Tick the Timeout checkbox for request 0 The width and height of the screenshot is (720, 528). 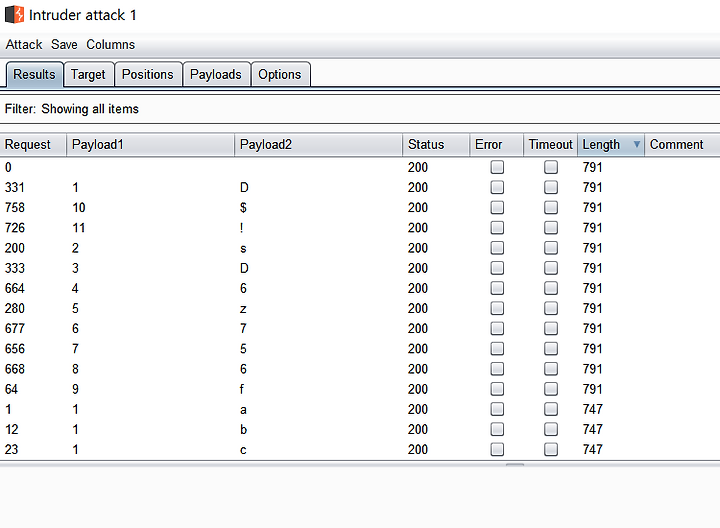click(551, 167)
